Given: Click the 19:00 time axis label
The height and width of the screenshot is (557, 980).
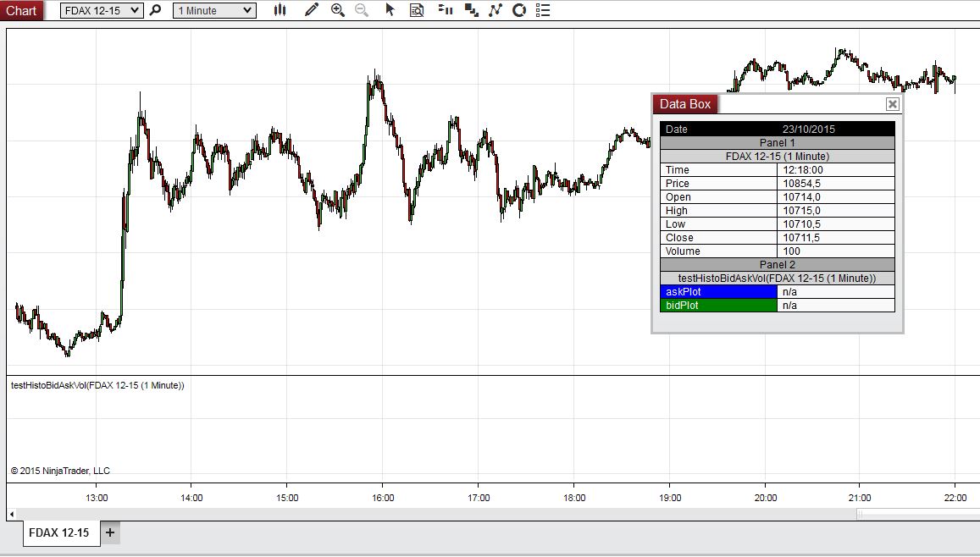Looking at the screenshot, I should pyautogui.click(x=670, y=498).
